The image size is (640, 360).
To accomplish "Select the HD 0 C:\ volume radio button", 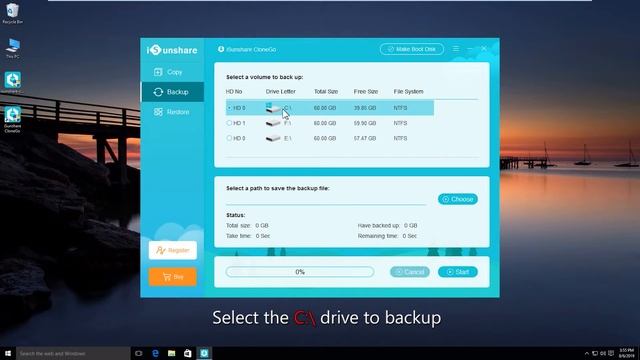I will (229, 108).
